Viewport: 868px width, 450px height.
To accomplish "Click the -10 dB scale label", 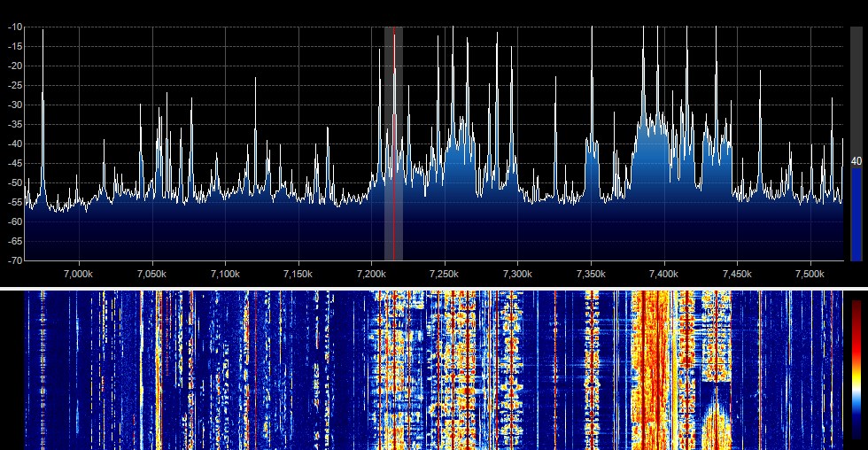I will [x=15, y=27].
